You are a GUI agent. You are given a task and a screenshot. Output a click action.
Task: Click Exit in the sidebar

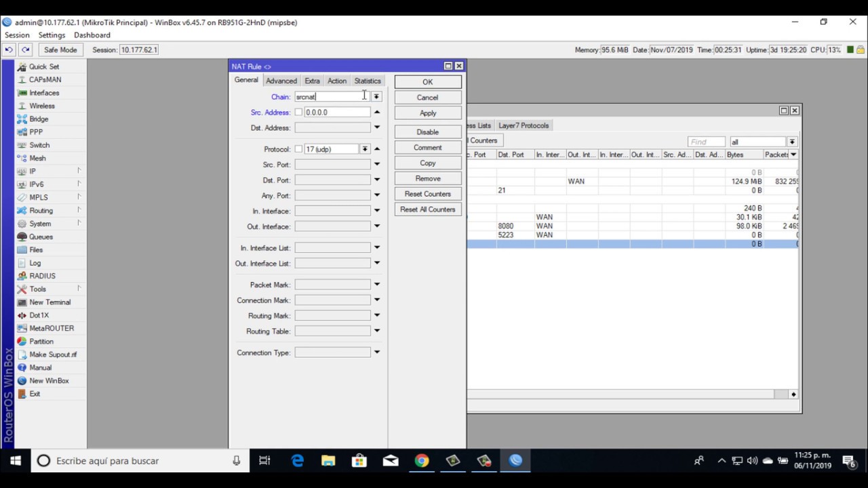pos(35,394)
